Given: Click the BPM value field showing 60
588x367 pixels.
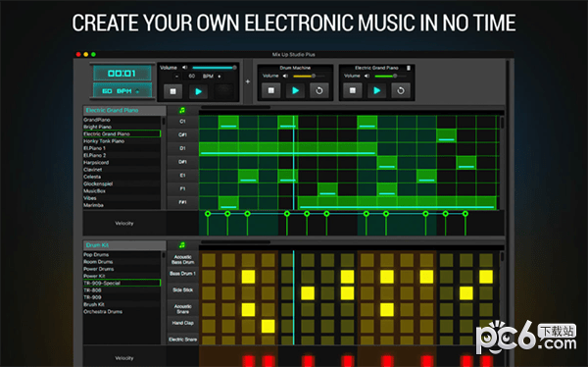Looking at the screenshot, I should 192,77.
